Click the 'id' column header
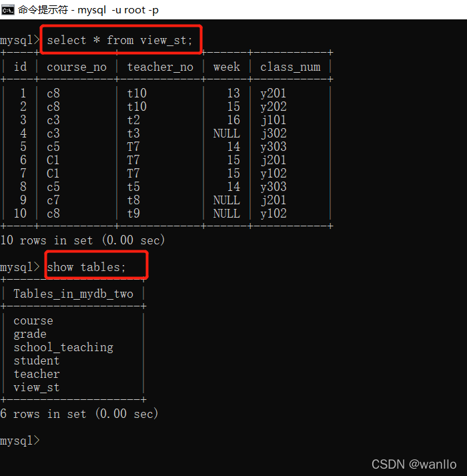This screenshot has width=467, height=476. 20,67
